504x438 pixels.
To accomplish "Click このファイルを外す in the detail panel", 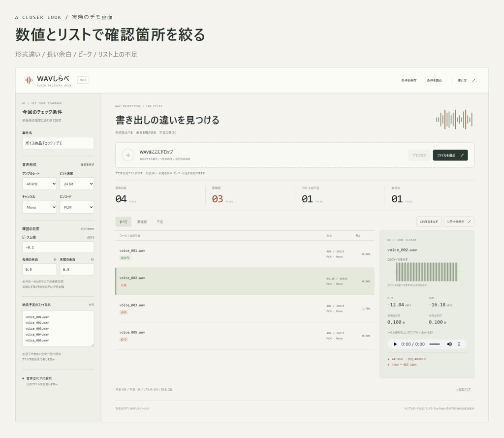I will coord(398,259).
